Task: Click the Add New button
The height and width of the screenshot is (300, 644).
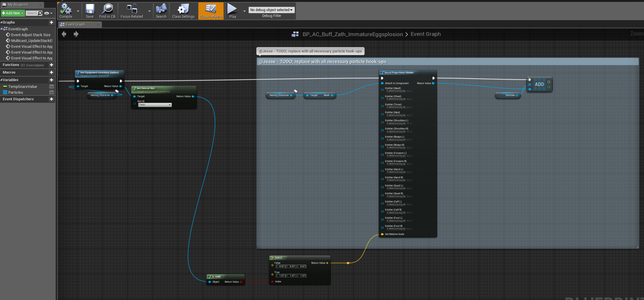Action: [13, 13]
